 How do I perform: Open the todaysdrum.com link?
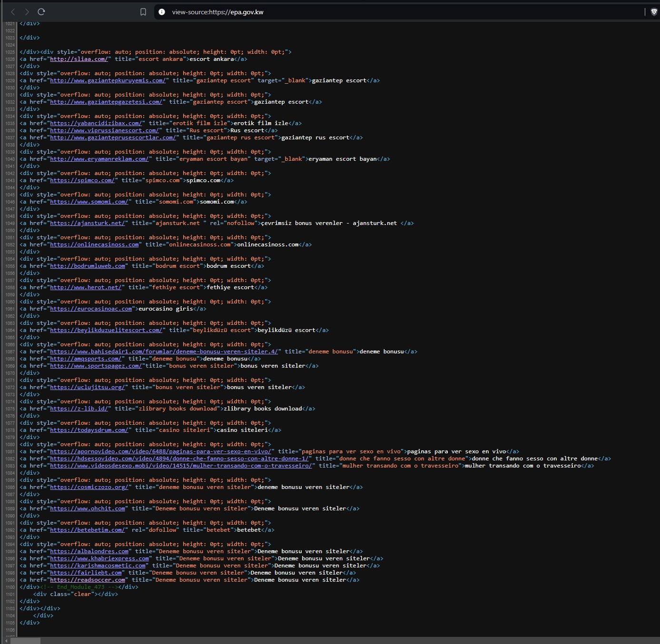(x=89, y=429)
